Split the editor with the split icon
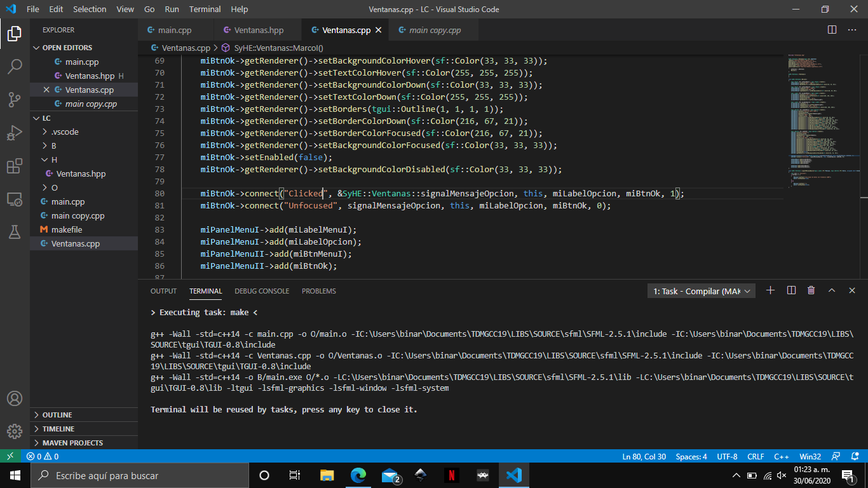The image size is (868, 488). 832,29
